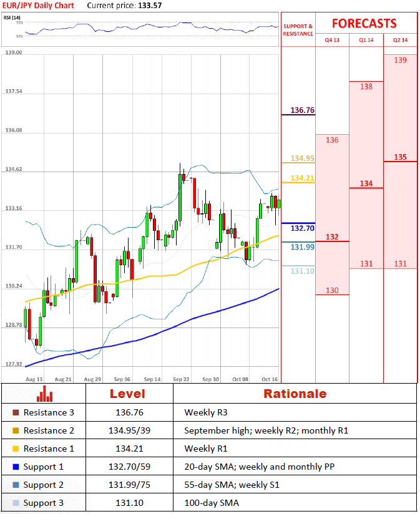Click the Support & Resistance column heading

click(298, 30)
